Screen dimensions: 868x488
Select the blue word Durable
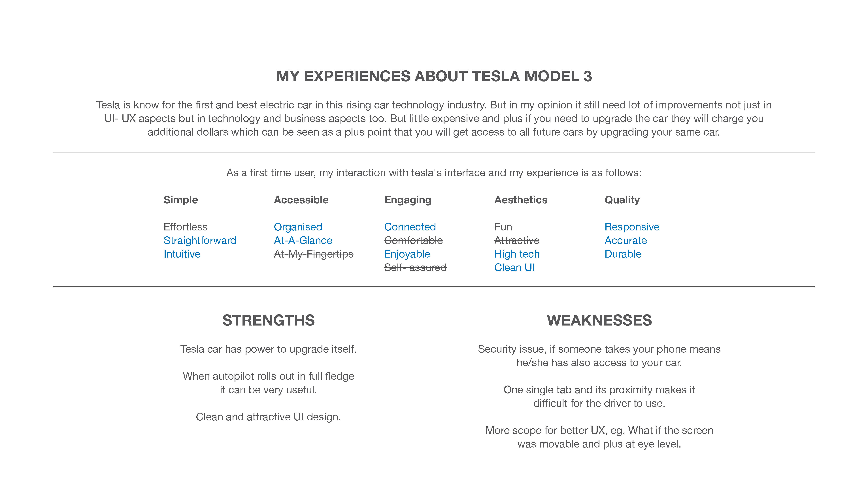click(623, 254)
